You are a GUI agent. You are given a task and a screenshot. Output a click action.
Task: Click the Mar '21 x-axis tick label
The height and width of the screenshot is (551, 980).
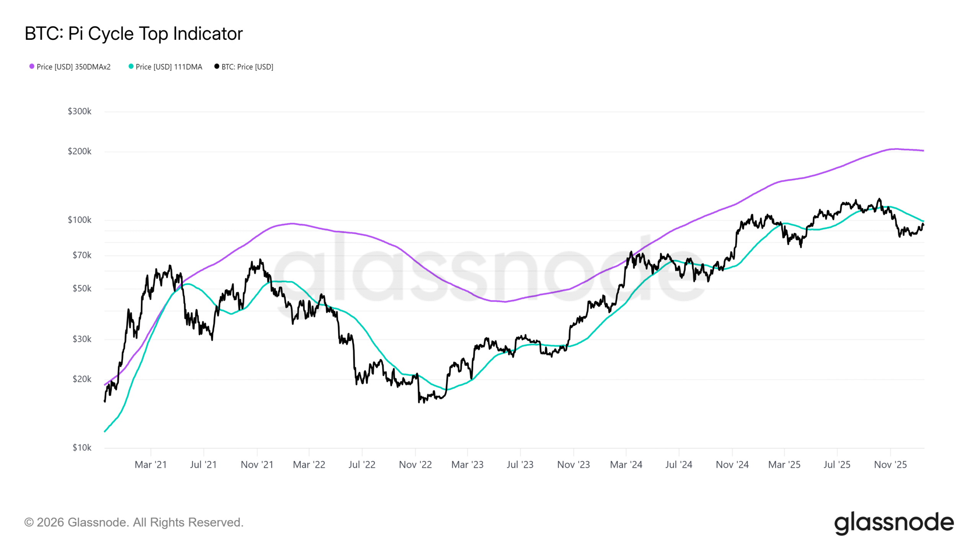151,465
